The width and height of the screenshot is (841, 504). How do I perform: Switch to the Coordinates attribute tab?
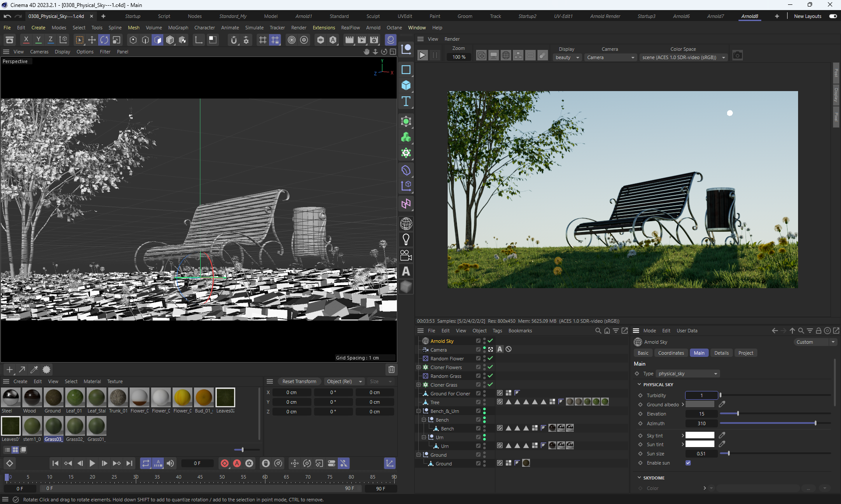671,353
